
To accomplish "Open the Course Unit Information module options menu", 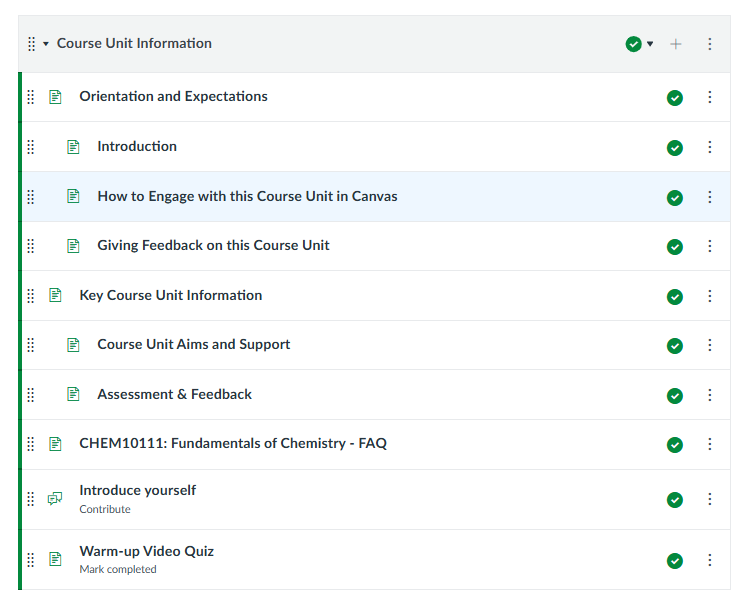I will pos(709,44).
